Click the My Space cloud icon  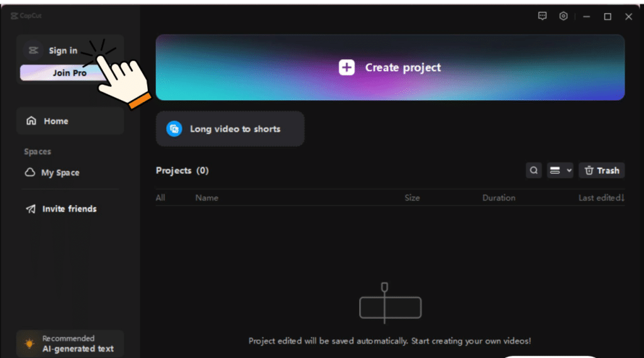pyautogui.click(x=30, y=172)
